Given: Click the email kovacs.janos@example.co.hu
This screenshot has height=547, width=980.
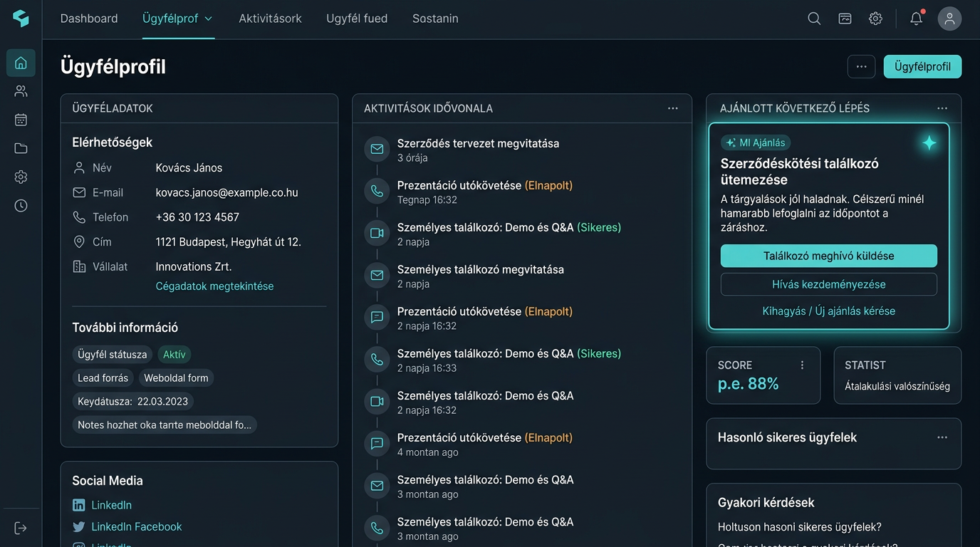Looking at the screenshot, I should click(226, 193).
